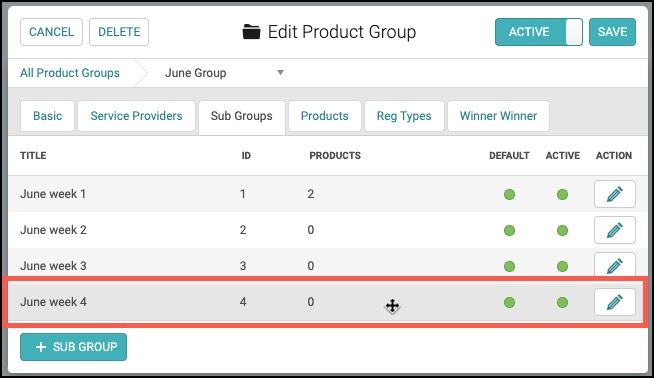The height and width of the screenshot is (378, 654).
Task: Save the product group
Action: (612, 32)
